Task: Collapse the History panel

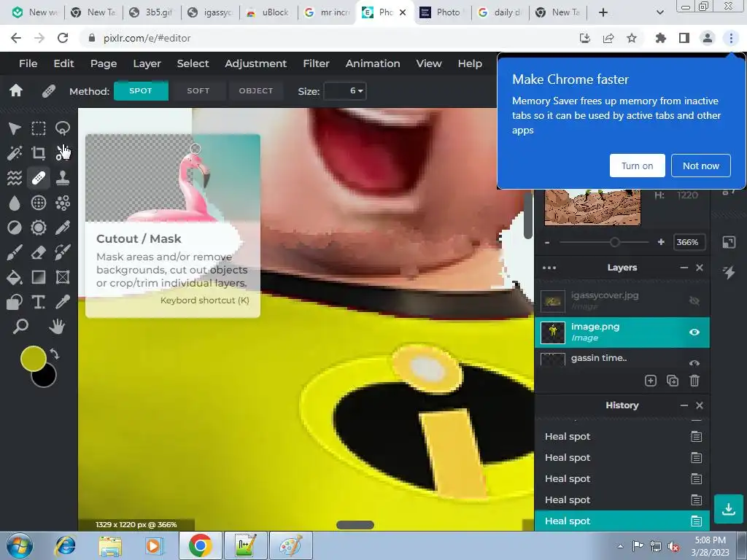Action: (684, 405)
